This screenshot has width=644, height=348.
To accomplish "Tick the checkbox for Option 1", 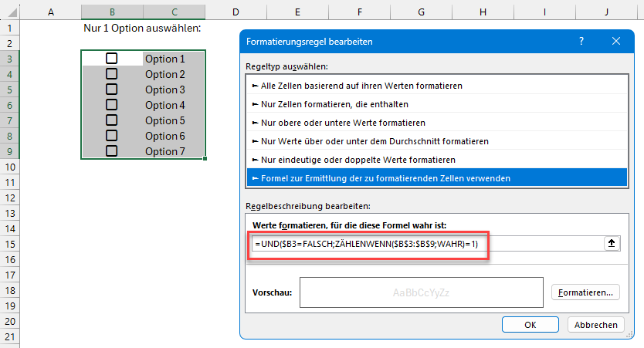I will point(111,59).
